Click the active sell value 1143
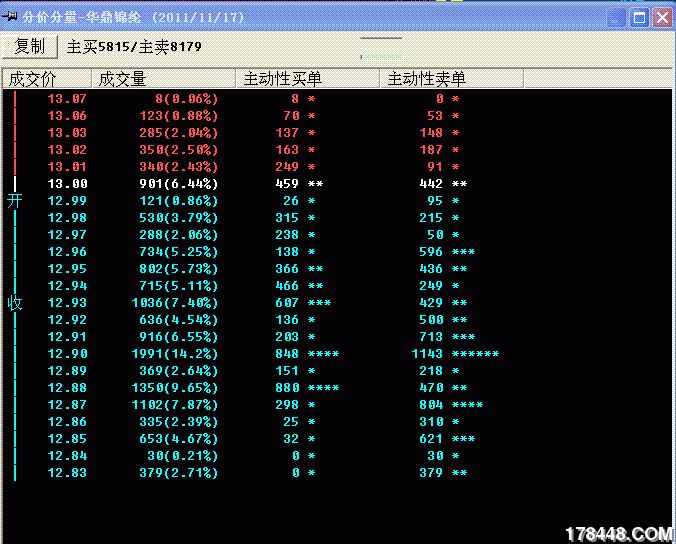 click(x=427, y=354)
